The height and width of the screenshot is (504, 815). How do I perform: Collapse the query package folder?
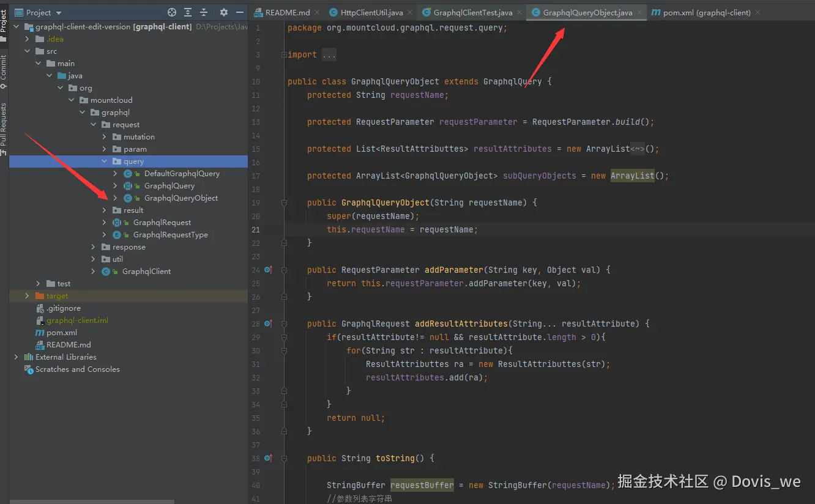(x=105, y=161)
